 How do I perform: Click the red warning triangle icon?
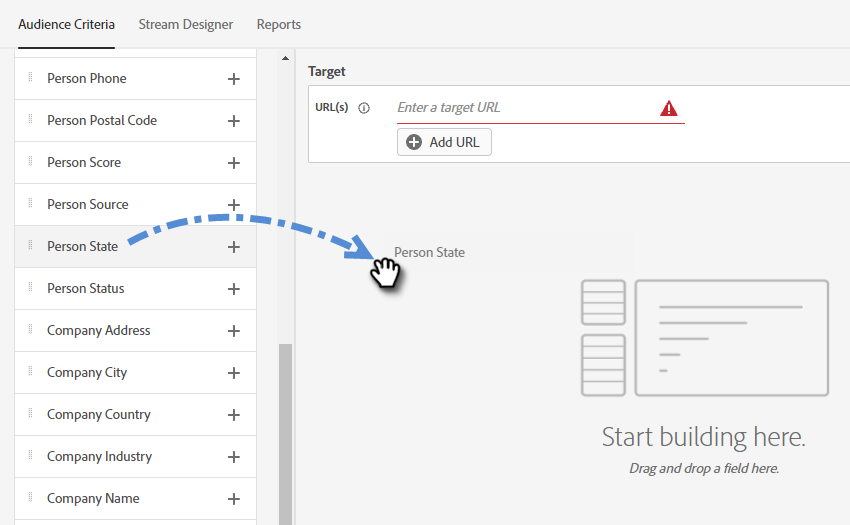coord(669,108)
